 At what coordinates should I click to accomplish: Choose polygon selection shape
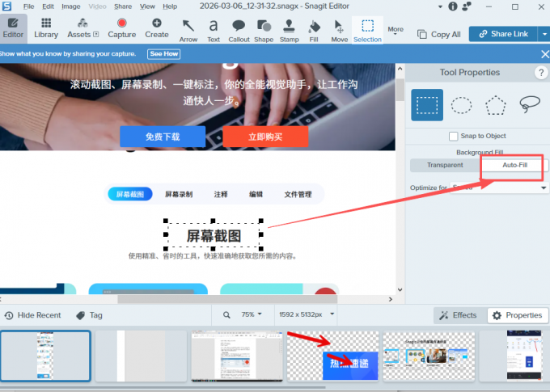click(495, 105)
